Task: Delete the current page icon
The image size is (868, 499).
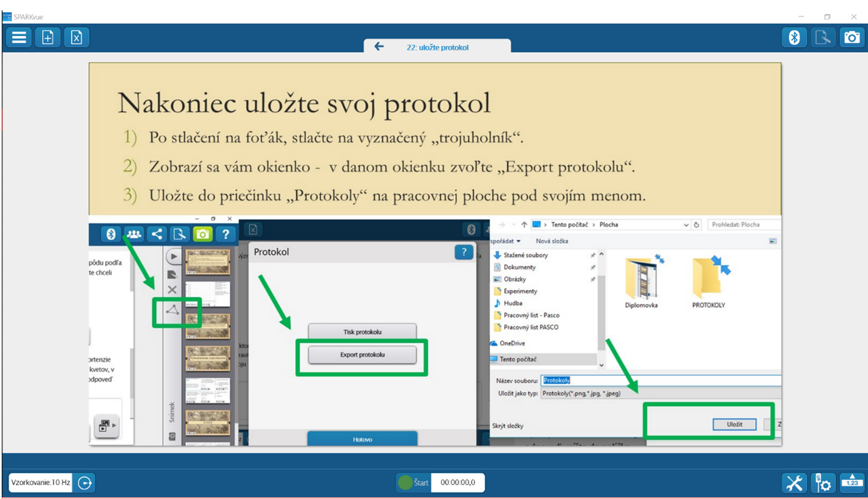Action: click(x=77, y=37)
